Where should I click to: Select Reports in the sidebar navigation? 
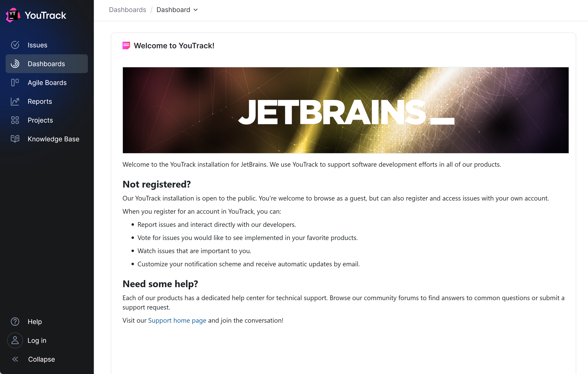(x=40, y=101)
